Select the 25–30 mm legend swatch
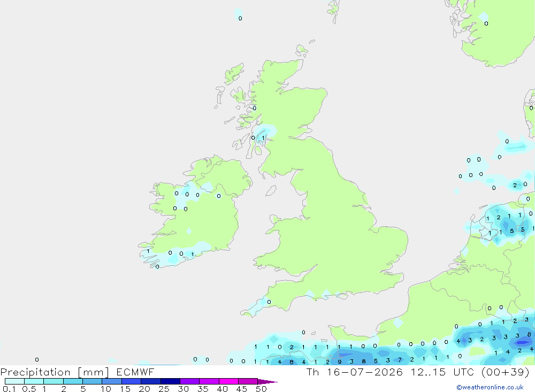 click(x=170, y=381)
